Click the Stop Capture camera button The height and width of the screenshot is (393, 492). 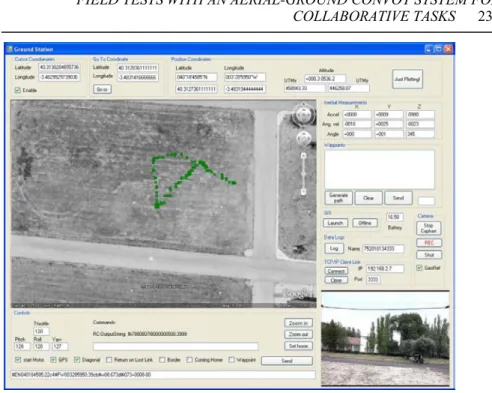coord(429,228)
